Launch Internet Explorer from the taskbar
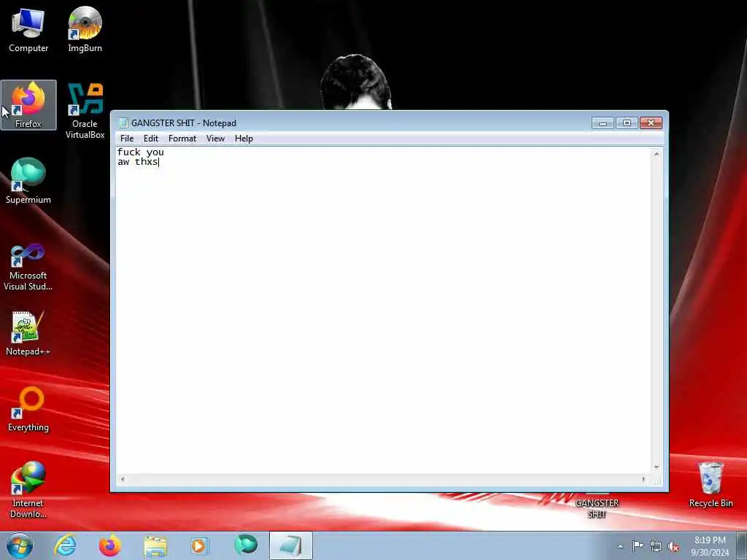 pyautogui.click(x=65, y=545)
